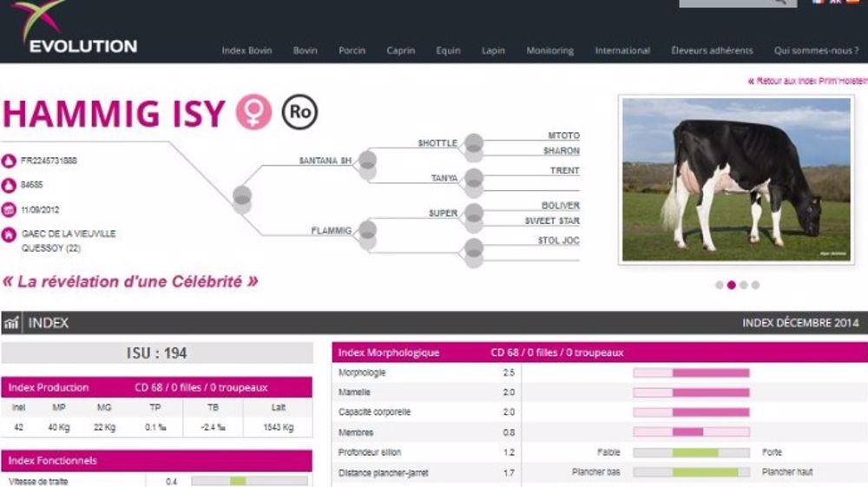
Task: Select the second (active) carousel dot
Action: (731, 285)
